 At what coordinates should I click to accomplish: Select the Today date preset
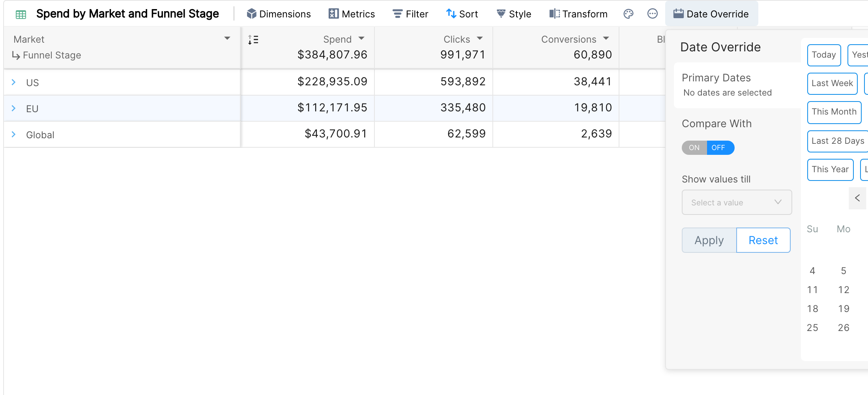pos(824,55)
